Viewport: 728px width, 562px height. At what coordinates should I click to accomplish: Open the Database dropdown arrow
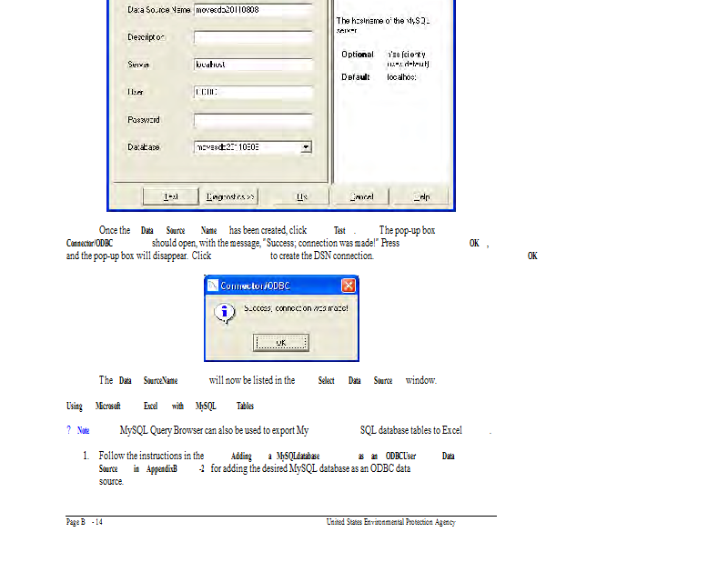[x=306, y=146]
